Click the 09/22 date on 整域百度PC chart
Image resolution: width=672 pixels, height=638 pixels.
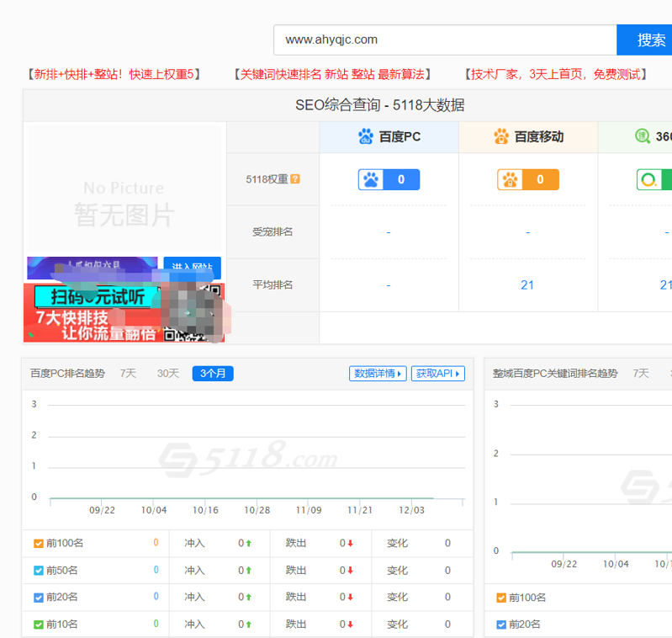click(x=564, y=564)
